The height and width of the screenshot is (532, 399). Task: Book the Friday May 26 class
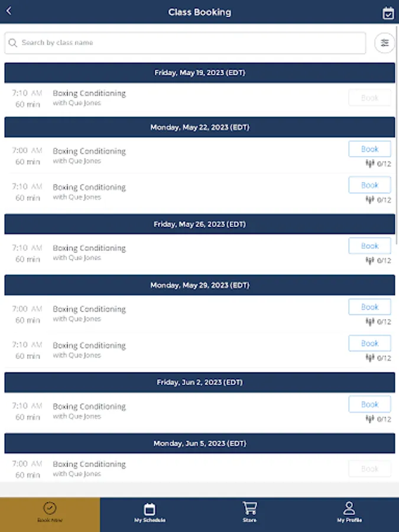click(x=369, y=246)
